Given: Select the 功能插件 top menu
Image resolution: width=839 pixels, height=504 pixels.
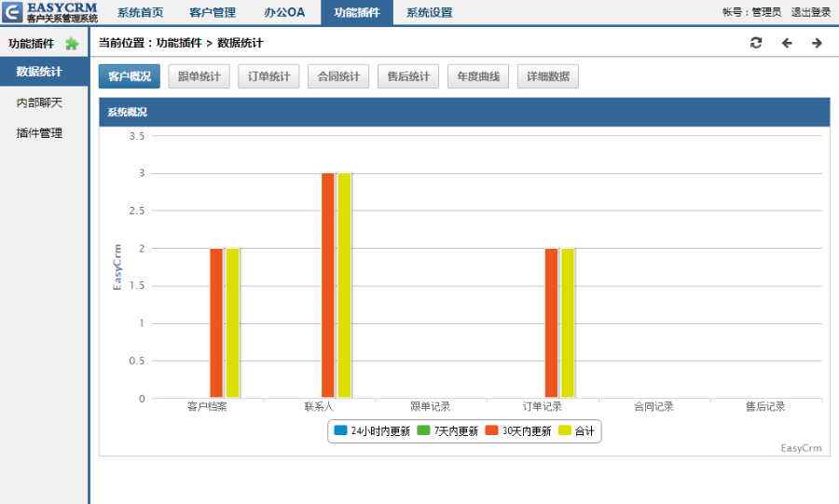Looking at the screenshot, I should click(357, 12).
